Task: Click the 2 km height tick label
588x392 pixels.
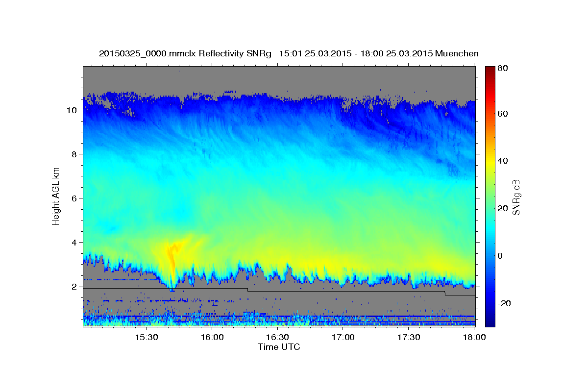Action: tap(74, 287)
